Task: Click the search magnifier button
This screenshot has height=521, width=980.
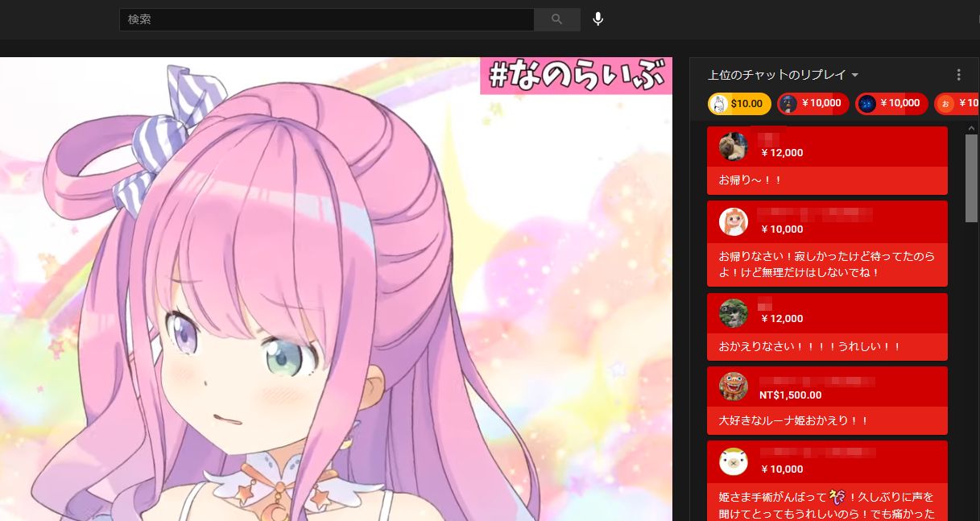Action: 557,19
